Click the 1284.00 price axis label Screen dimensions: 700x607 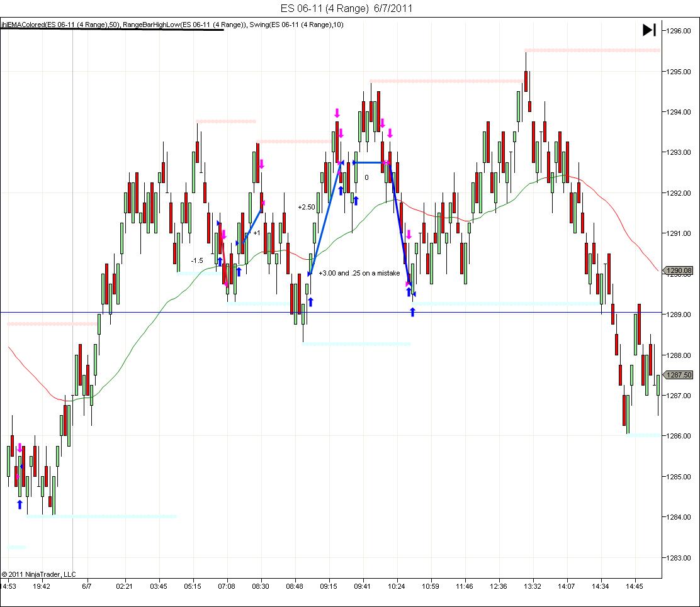point(679,517)
